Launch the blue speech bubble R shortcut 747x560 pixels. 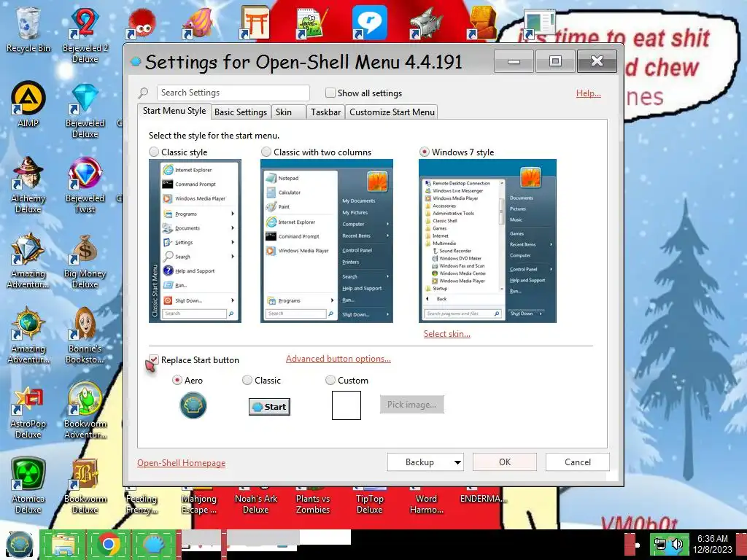(x=368, y=23)
